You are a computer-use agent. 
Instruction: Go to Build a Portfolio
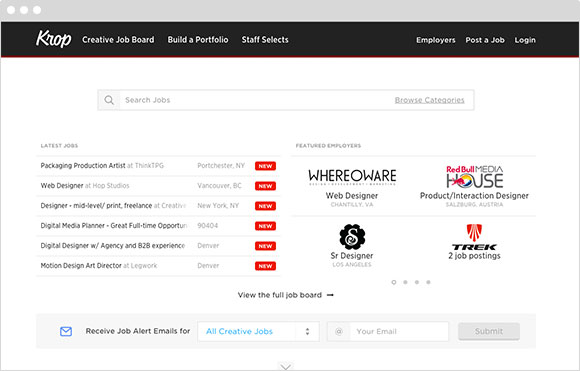[x=198, y=40]
